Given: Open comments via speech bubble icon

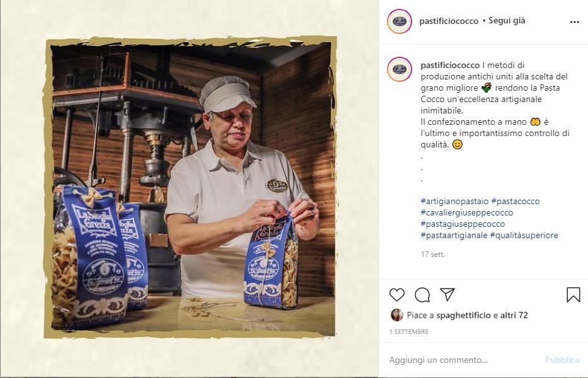Looking at the screenshot, I should [422, 295].
